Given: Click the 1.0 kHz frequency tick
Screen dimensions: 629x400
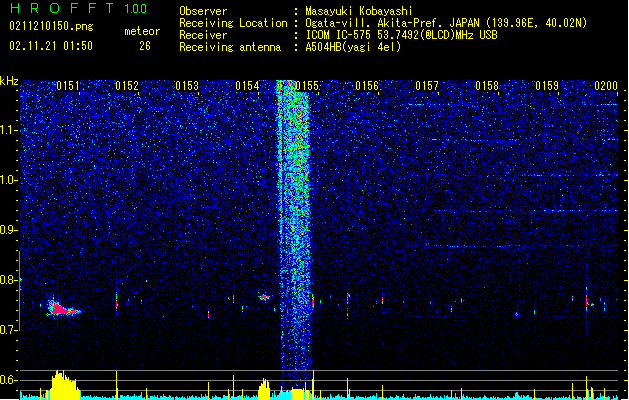Looking at the screenshot, I should tap(9, 180).
